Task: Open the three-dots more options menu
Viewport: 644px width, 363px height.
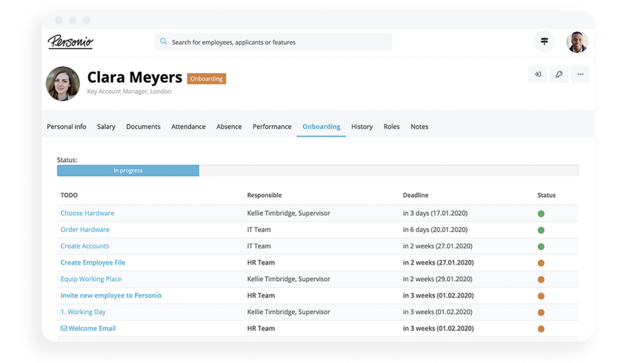Action: (x=581, y=74)
